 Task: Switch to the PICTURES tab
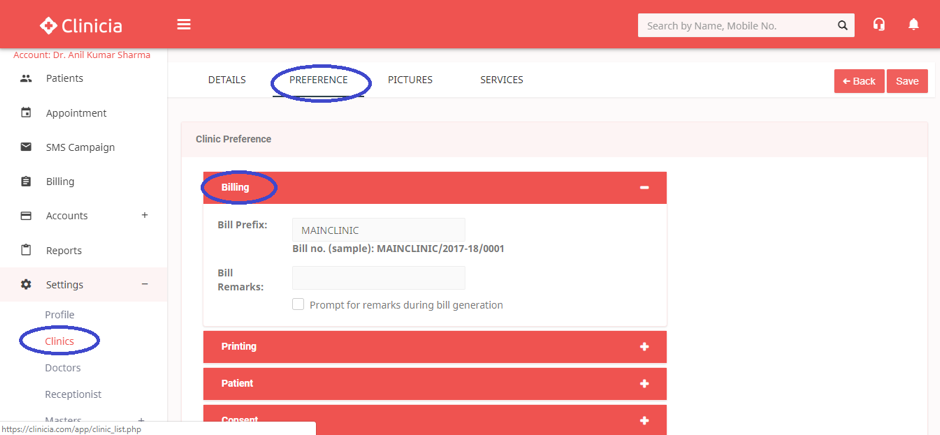pos(410,80)
